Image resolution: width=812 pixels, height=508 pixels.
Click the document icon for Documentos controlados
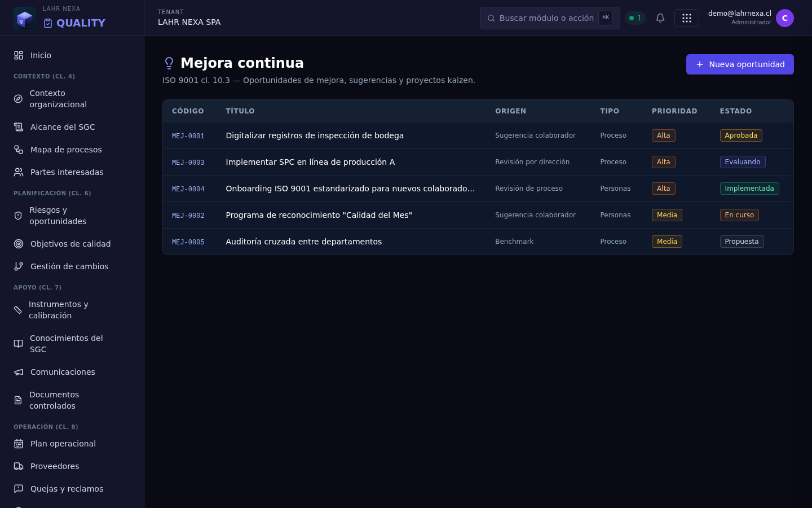point(18,400)
